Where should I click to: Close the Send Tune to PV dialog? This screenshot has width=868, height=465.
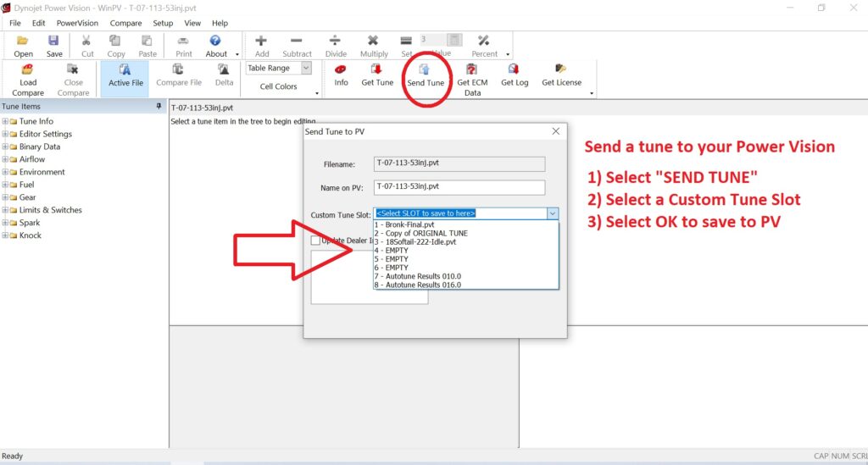coord(556,131)
